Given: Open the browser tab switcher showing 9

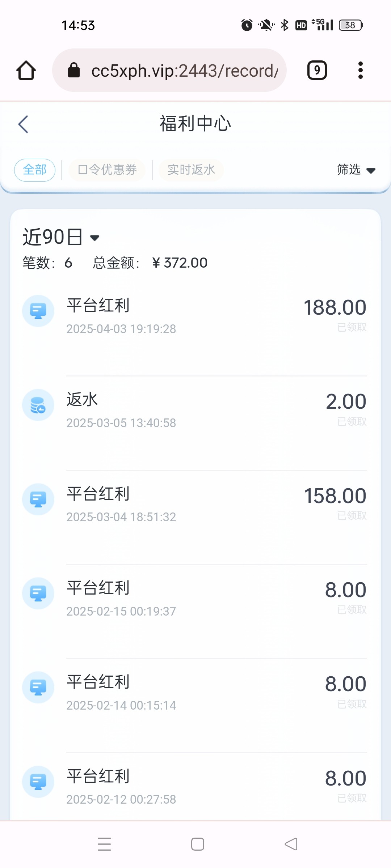Looking at the screenshot, I should (x=317, y=70).
